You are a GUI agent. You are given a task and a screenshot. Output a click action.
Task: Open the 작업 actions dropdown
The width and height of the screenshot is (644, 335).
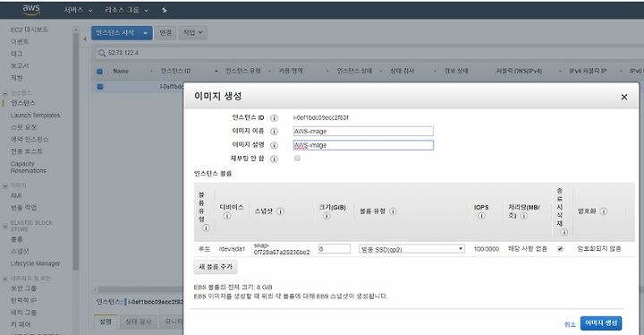(x=192, y=33)
